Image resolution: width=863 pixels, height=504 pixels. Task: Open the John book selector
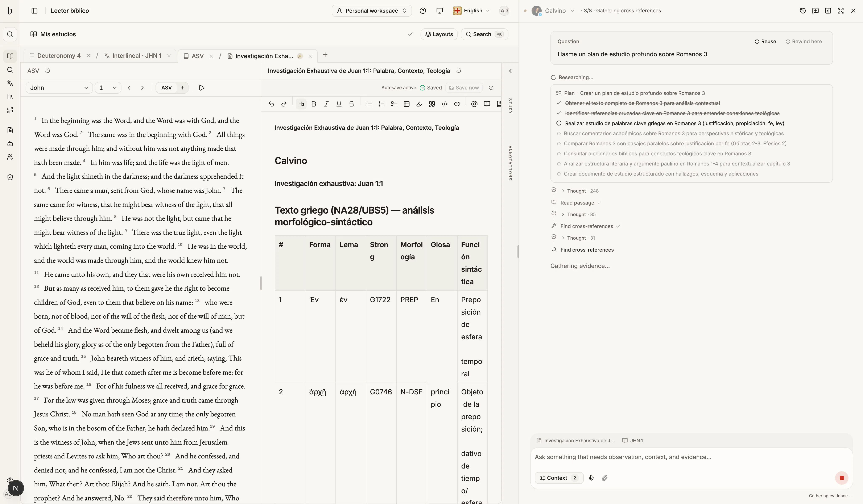[x=59, y=88]
